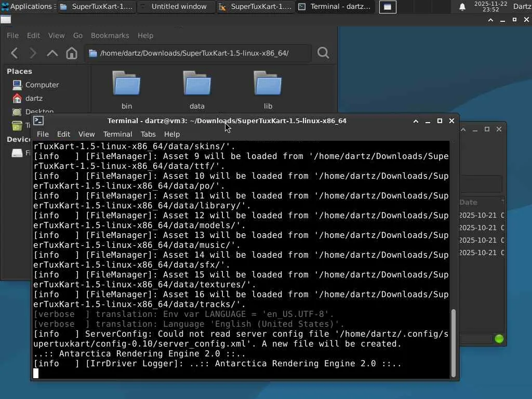
Task: Click the terminal window title icon
Action: pos(38,121)
